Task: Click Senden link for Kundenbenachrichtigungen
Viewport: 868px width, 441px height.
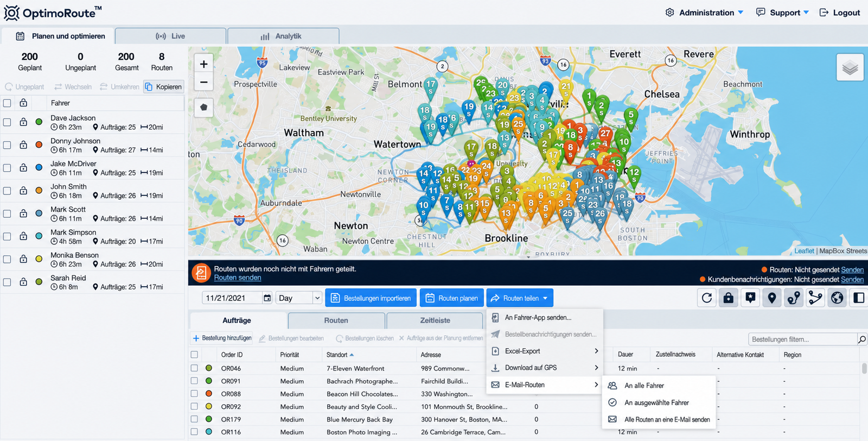Action: pos(852,280)
